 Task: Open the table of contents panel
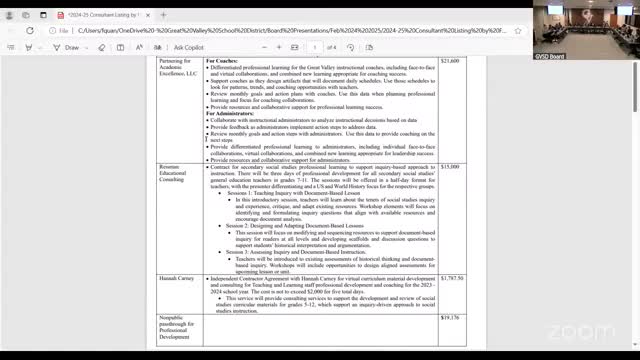[x=11, y=47]
